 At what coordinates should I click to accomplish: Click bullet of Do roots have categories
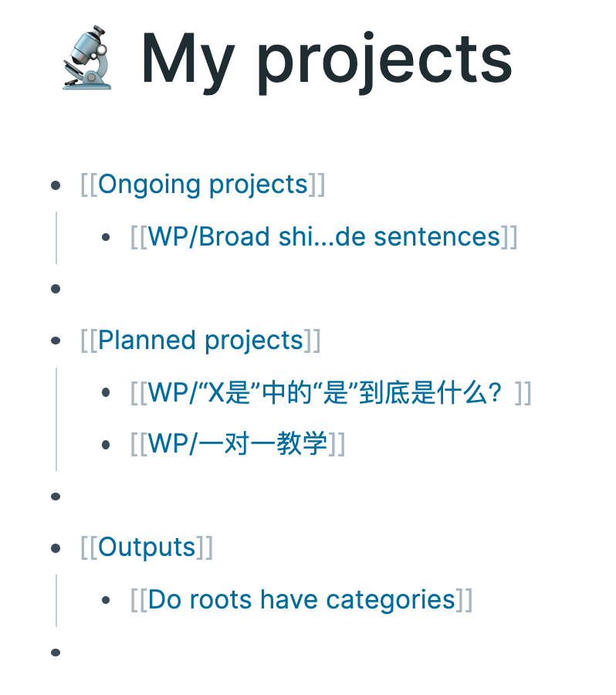click(106, 600)
